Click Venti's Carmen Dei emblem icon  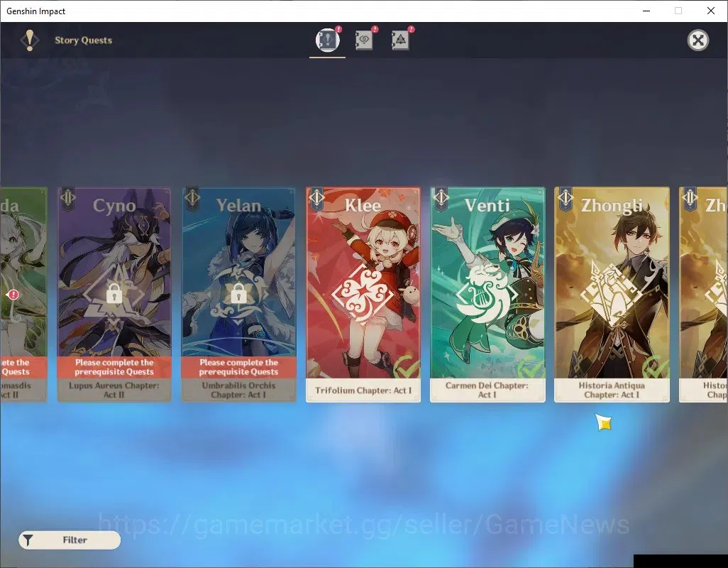487,294
